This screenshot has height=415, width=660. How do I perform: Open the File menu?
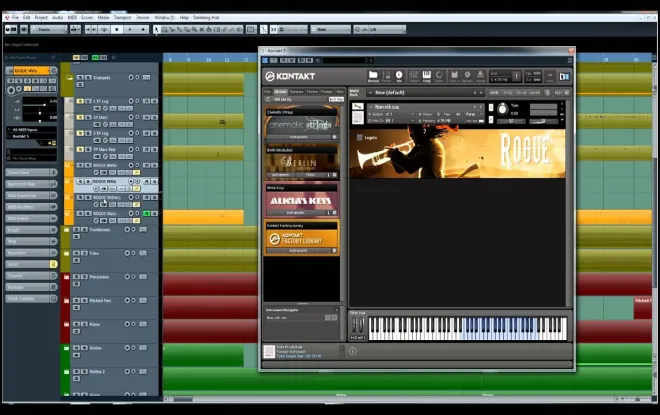point(15,17)
